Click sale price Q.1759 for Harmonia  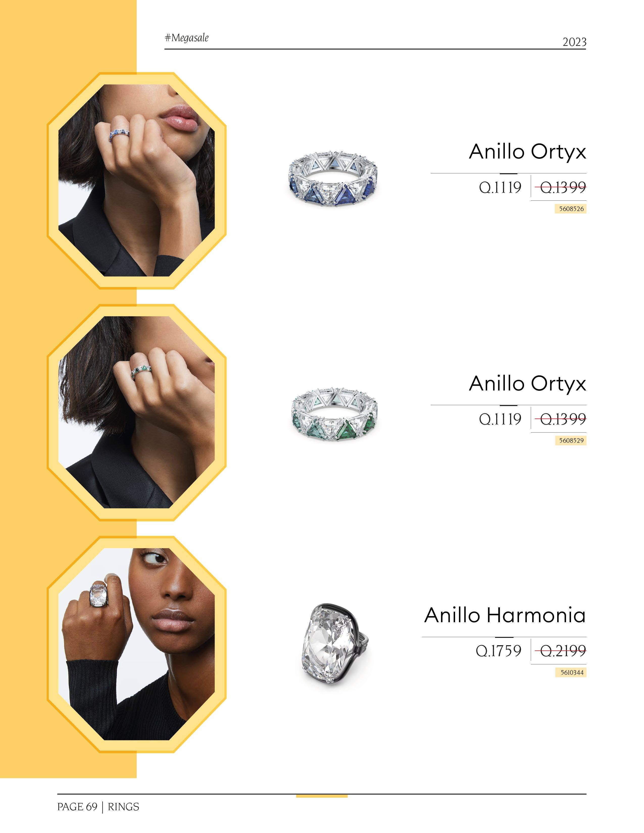point(498,651)
